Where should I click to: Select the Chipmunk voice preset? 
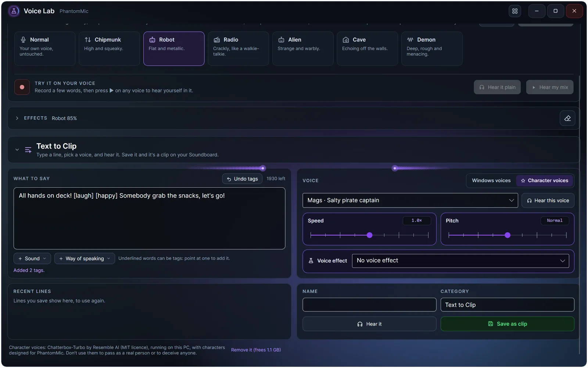pos(109,49)
